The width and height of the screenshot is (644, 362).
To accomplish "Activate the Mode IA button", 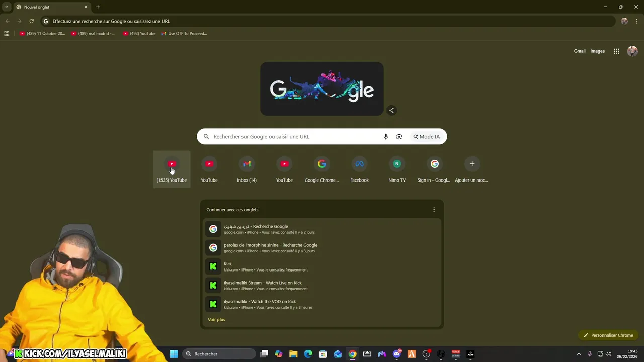I will (x=427, y=137).
